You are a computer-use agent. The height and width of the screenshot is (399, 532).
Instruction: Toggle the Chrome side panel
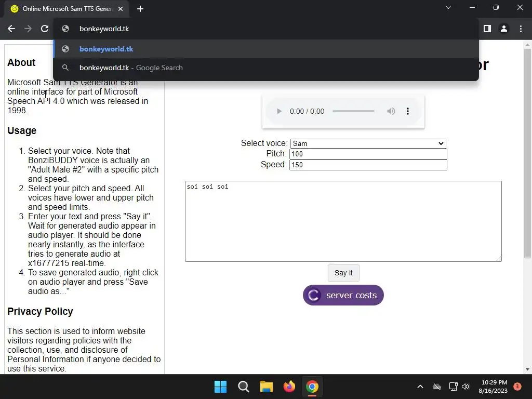pos(487,29)
